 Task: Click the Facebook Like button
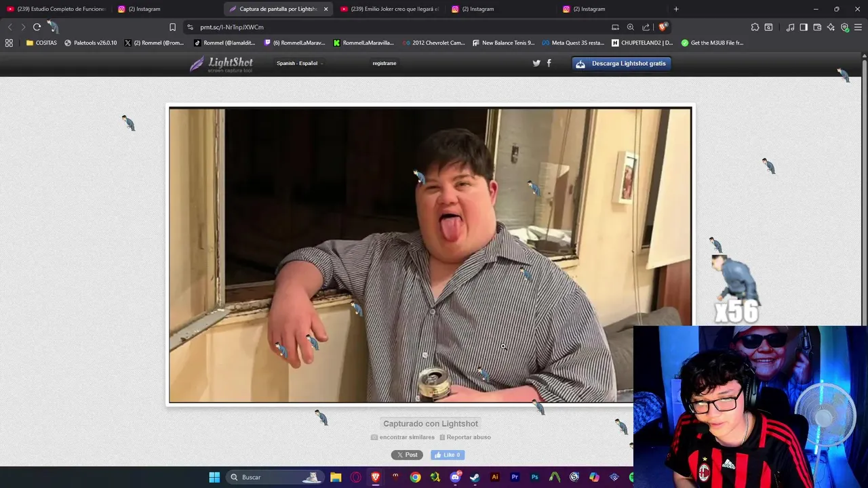point(448,455)
